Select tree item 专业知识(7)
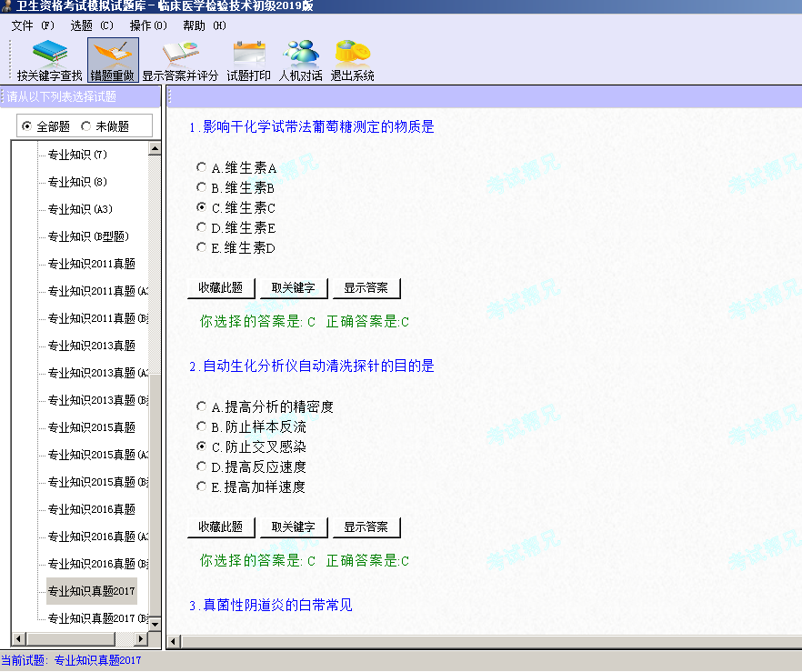This screenshot has height=672, width=802. (x=77, y=155)
